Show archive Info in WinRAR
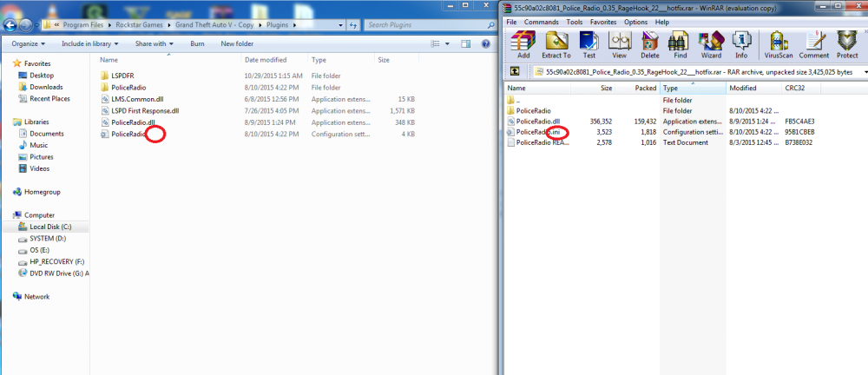 click(x=741, y=45)
